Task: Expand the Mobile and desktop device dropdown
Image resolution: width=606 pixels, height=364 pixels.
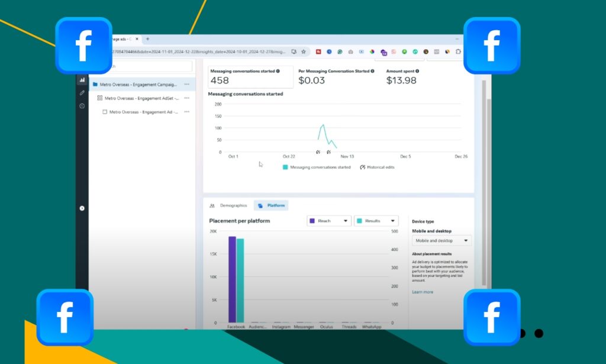Action: [x=441, y=241]
